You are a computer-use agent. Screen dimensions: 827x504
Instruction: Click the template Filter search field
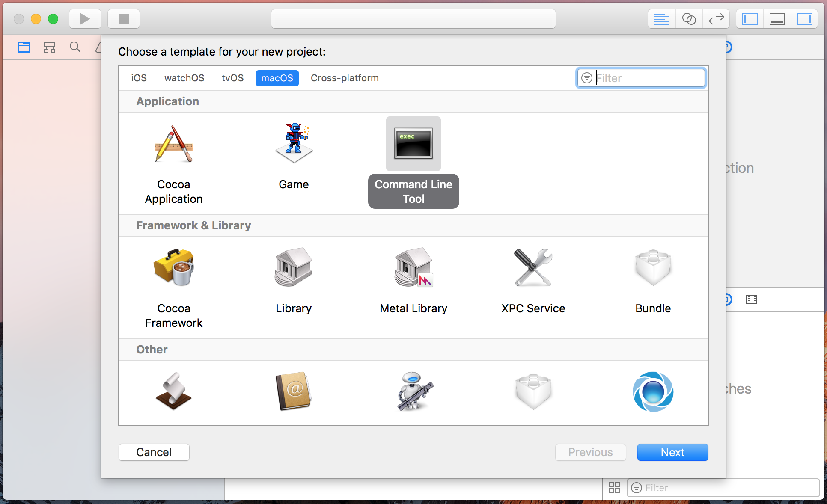641,78
